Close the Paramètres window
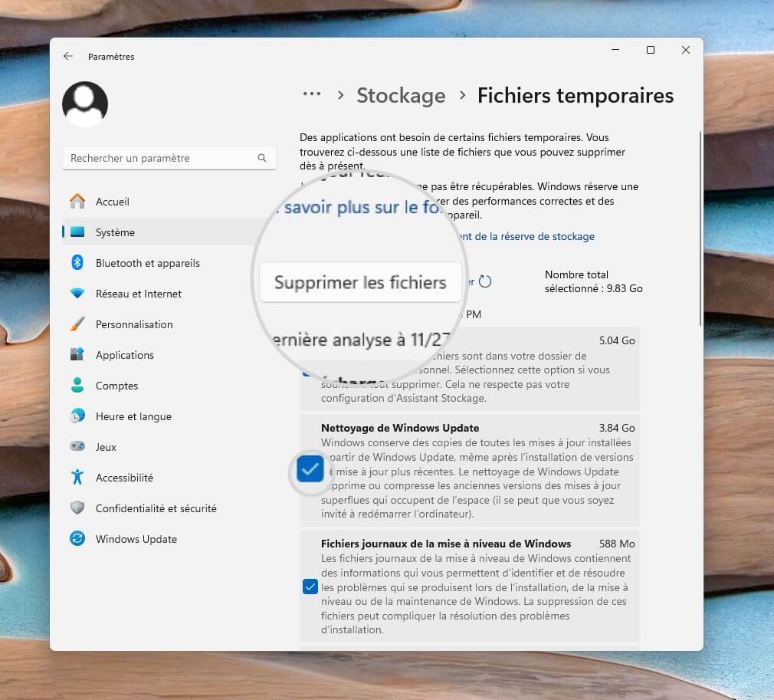Screen dimensions: 774x700 [x=686, y=50]
